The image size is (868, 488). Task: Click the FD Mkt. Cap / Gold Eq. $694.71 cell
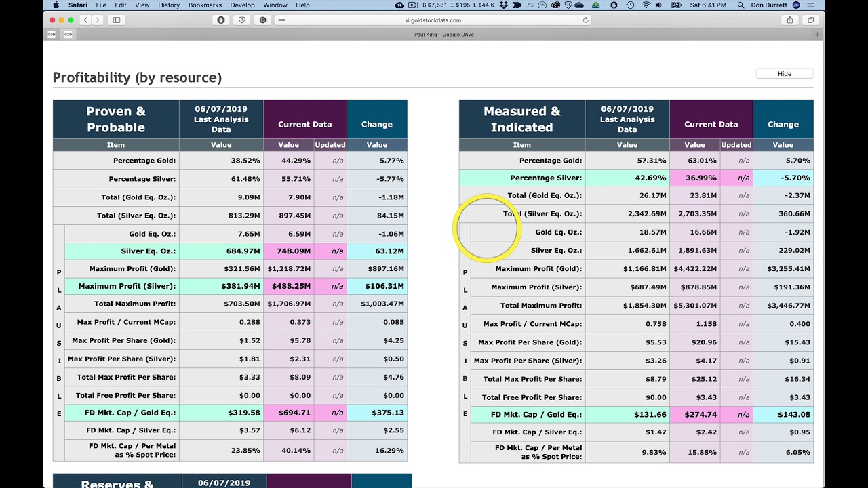pyautogui.click(x=288, y=412)
